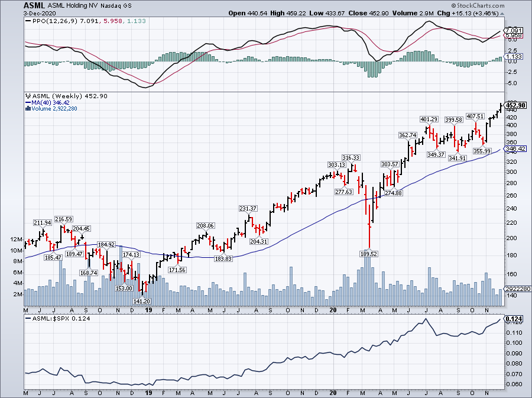Click the 141.20 low price label
The height and width of the screenshot is (398, 532).
[141, 301]
